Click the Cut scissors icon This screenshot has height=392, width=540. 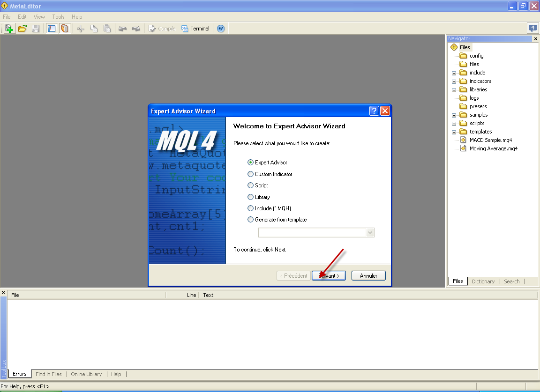tap(80, 29)
